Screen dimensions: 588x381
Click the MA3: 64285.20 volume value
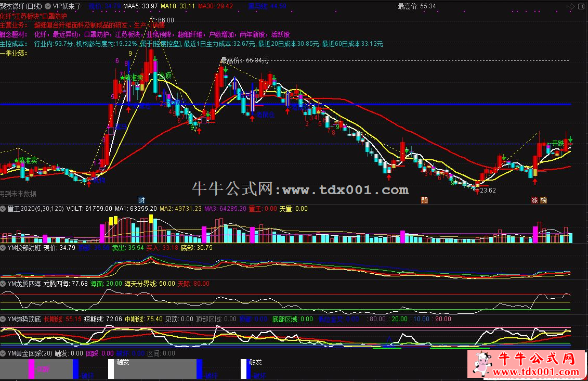pyautogui.click(x=226, y=209)
